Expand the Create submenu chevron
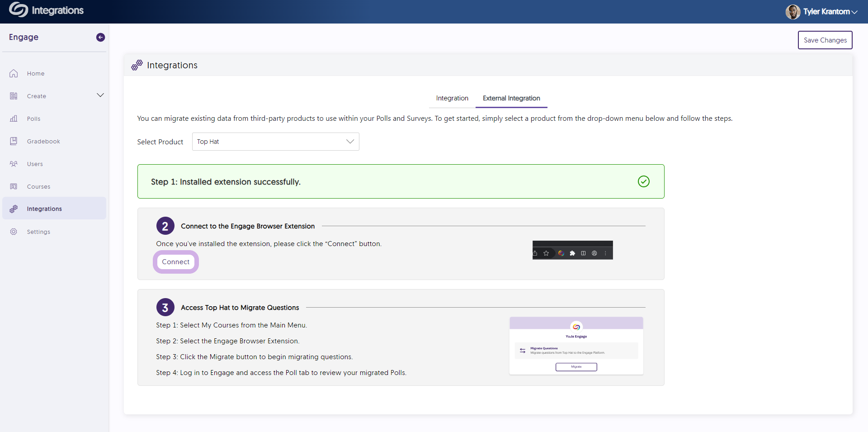The width and height of the screenshot is (868, 432). (100, 95)
